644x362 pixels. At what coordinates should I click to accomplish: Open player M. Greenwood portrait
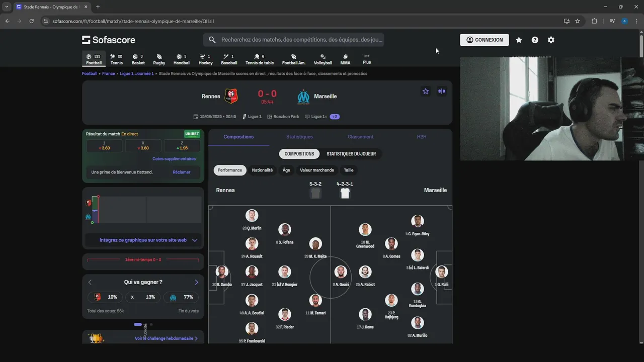click(365, 230)
